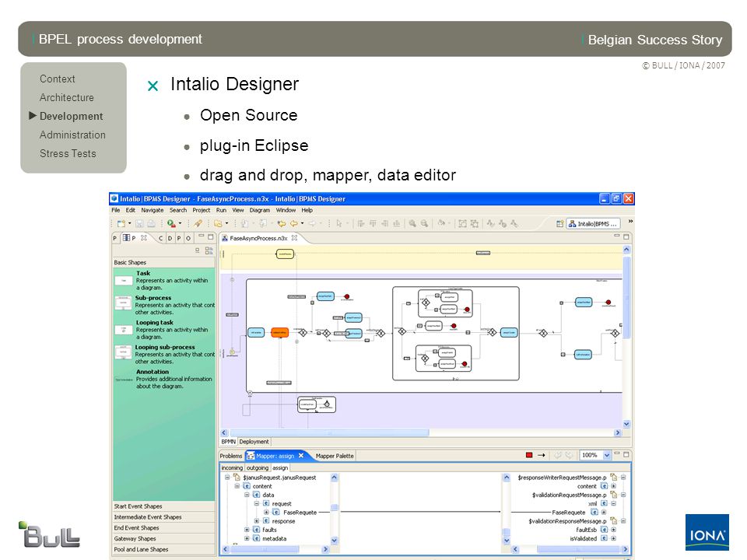Click the orange task node in diagram
The image size is (747, 560).
[x=279, y=332]
